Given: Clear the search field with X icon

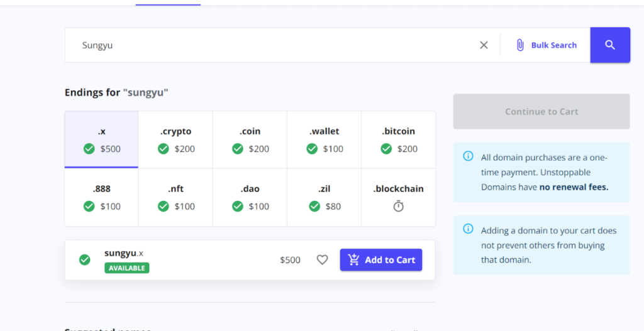Looking at the screenshot, I should 484,45.
